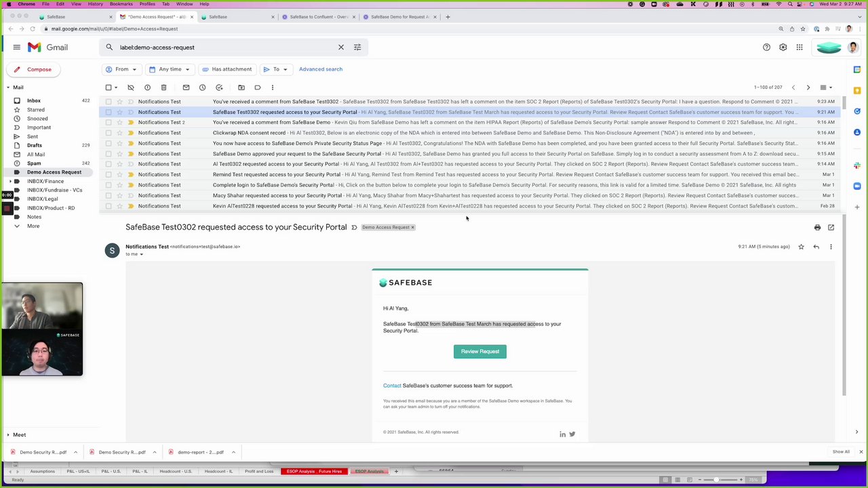Open Chrome Profiles menu
This screenshot has height=488, width=868.
[147, 4]
